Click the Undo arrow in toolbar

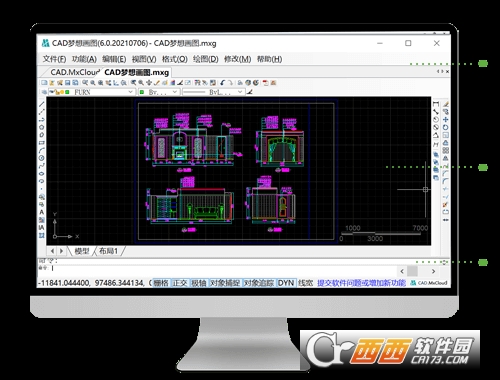pos(223,83)
